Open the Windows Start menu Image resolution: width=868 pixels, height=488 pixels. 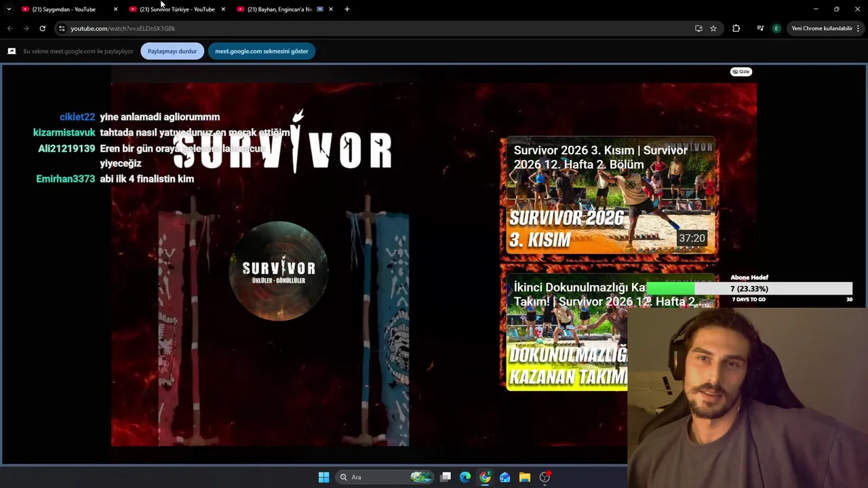click(324, 477)
